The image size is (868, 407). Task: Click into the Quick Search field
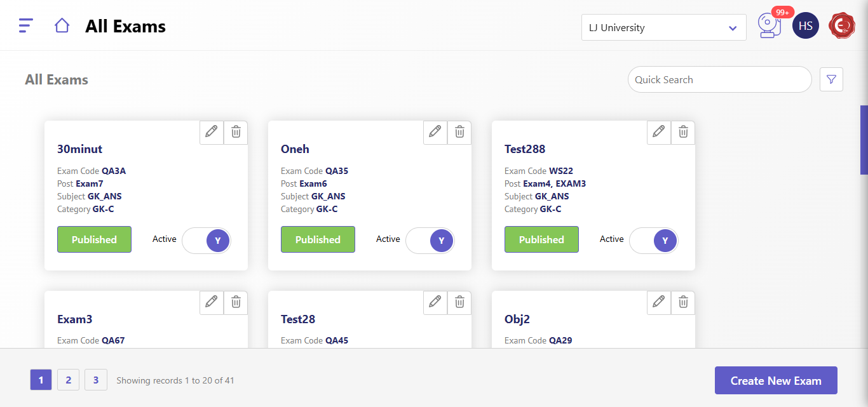tap(719, 80)
